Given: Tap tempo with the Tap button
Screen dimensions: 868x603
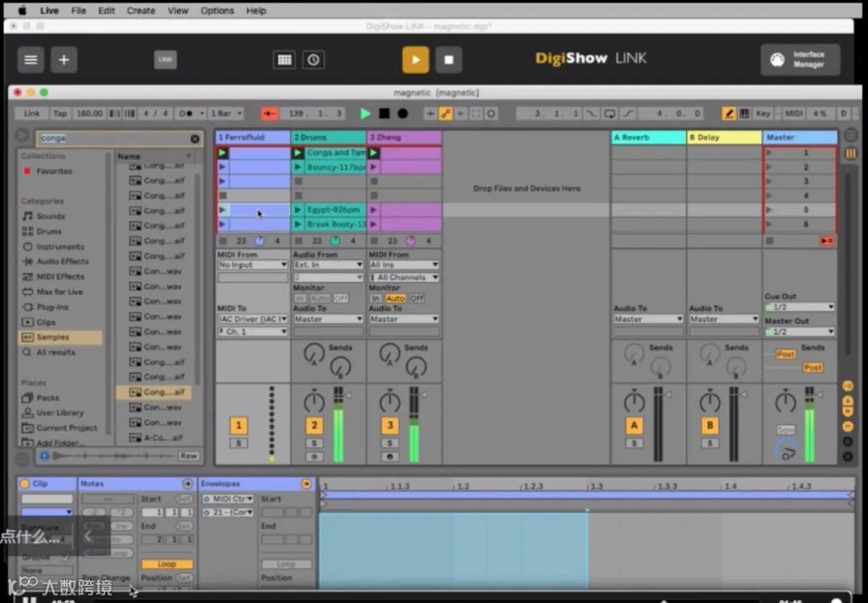Looking at the screenshot, I should [59, 113].
